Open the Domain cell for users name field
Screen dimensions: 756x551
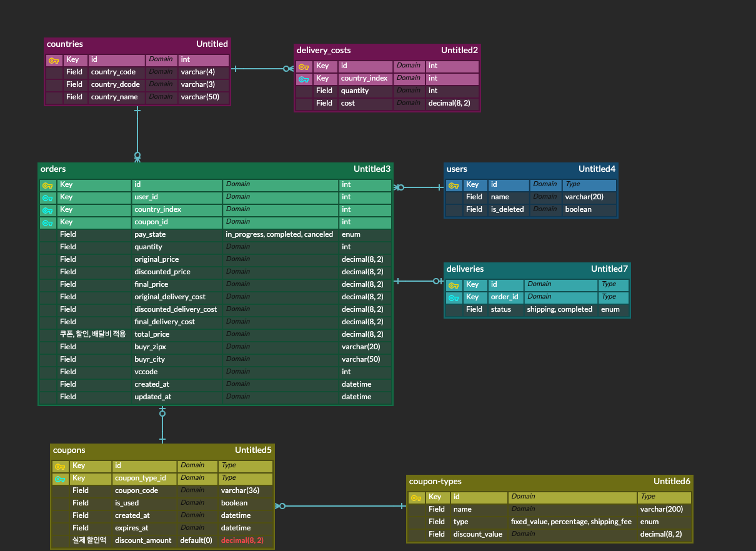(x=545, y=196)
